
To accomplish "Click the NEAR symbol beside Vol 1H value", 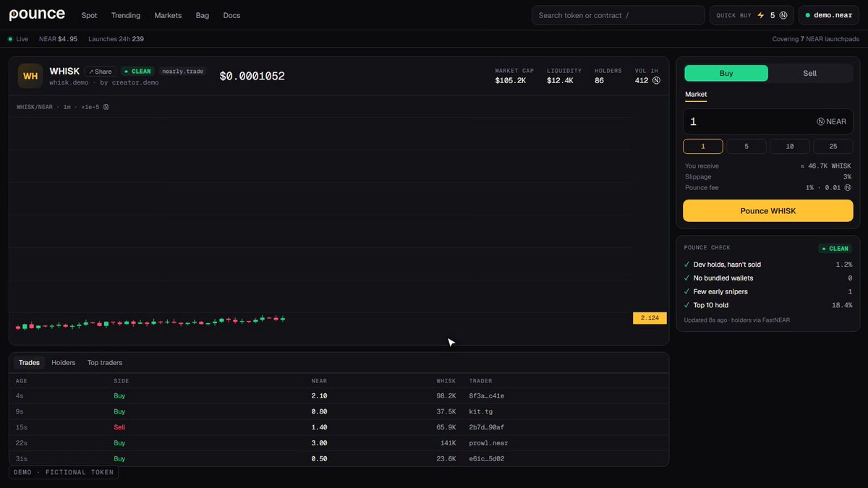I will point(656,80).
